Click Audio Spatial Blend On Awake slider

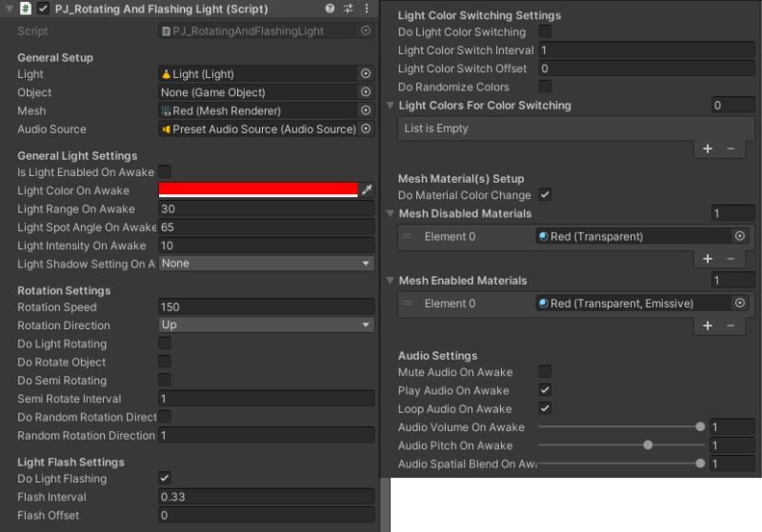[x=622, y=463]
